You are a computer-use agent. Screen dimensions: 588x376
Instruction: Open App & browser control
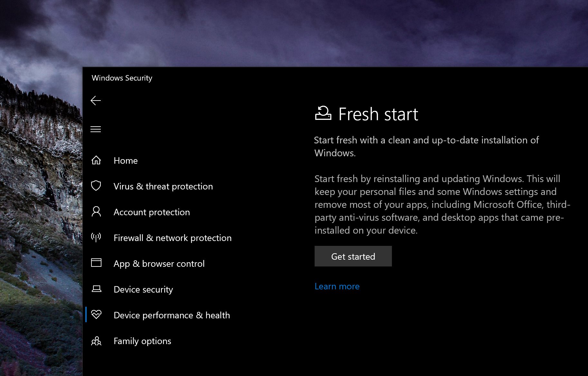(159, 264)
